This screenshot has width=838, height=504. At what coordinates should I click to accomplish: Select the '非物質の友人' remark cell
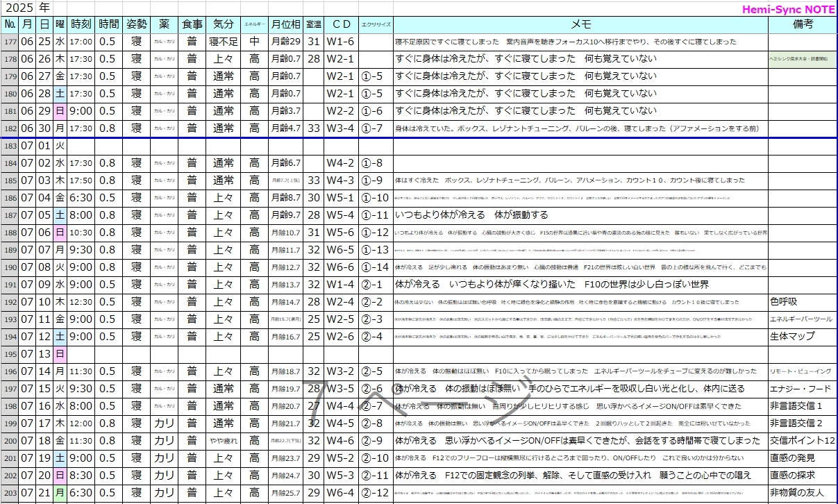click(802, 493)
